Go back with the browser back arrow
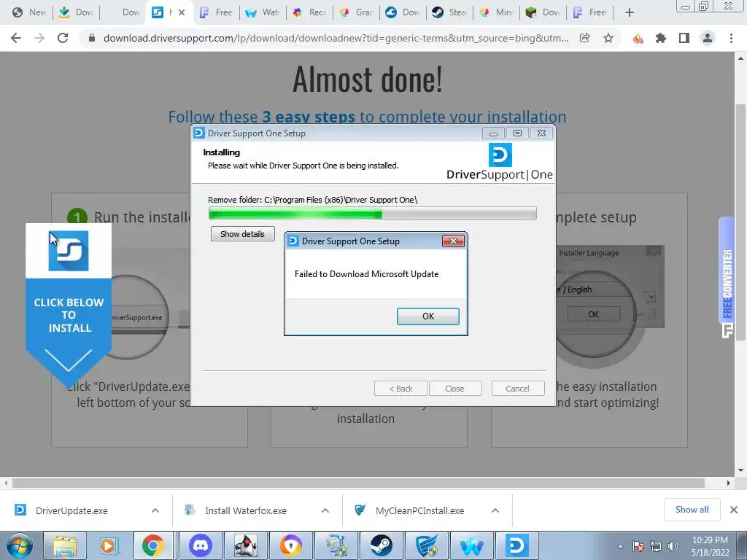Viewport: 747px width, 560px height. click(16, 38)
